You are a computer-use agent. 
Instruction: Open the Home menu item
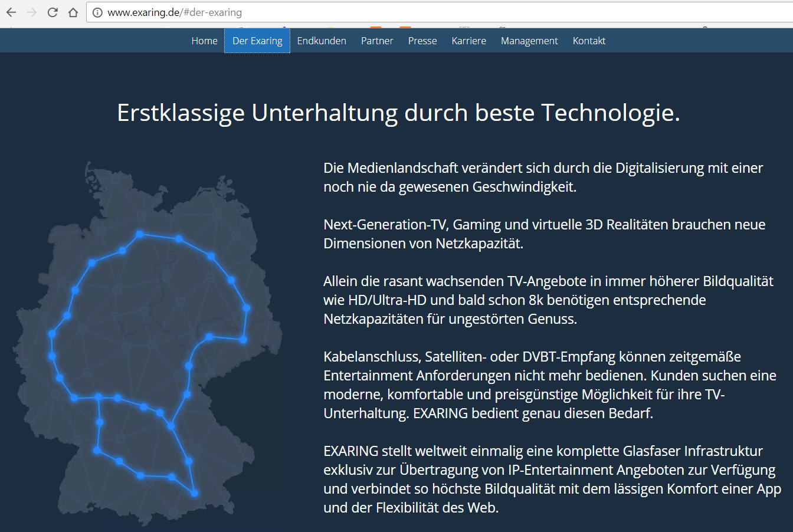pos(204,41)
